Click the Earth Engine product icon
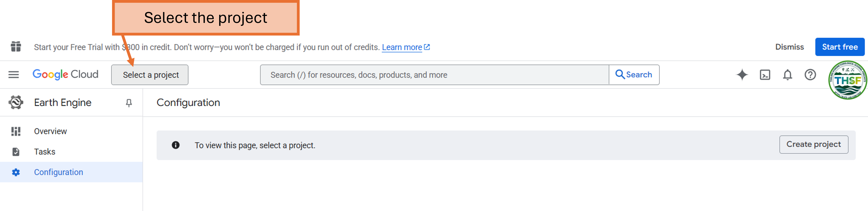This screenshot has height=211, width=868. coord(16,102)
